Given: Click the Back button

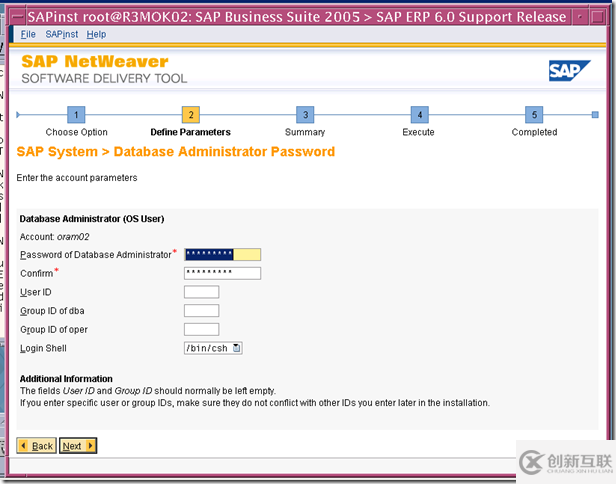Looking at the screenshot, I should tap(37, 446).
